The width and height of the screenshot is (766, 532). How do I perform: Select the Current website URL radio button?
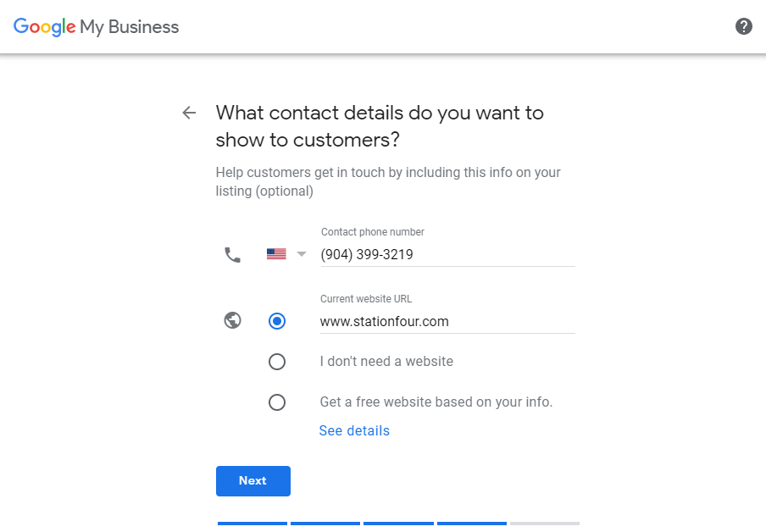(x=277, y=321)
